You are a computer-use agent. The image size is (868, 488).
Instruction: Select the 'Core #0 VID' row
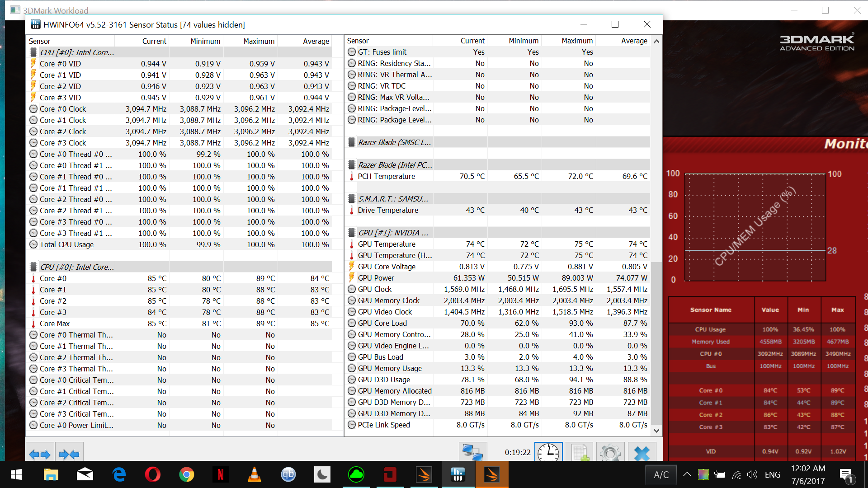179,64
